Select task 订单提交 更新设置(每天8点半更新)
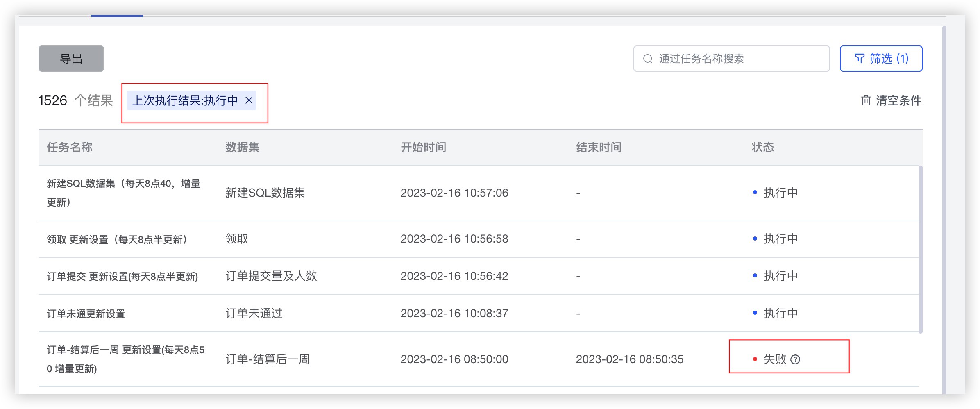 [x=122, y=277]
